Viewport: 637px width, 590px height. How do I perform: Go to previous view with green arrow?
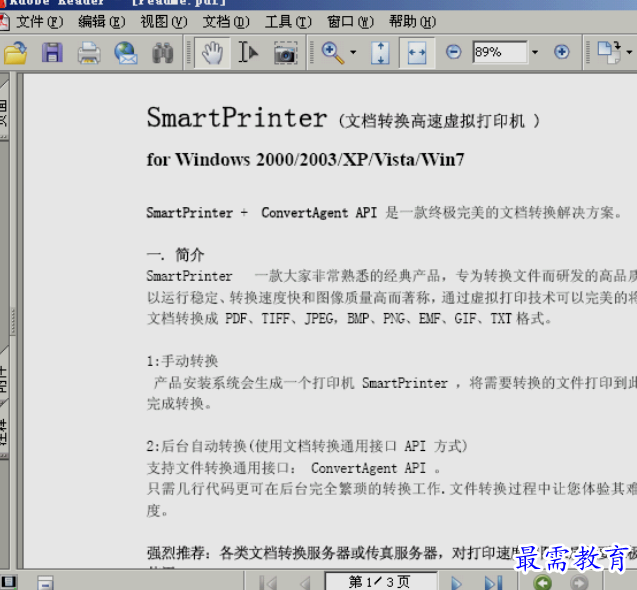(x=542, y=583)
